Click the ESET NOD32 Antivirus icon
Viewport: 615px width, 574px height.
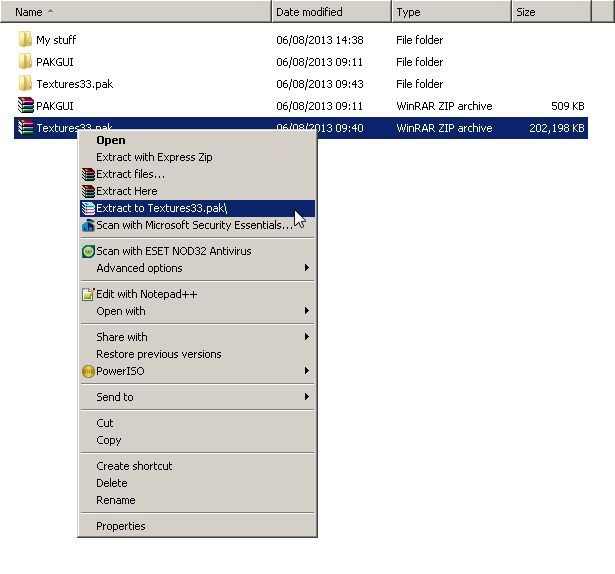88,251
